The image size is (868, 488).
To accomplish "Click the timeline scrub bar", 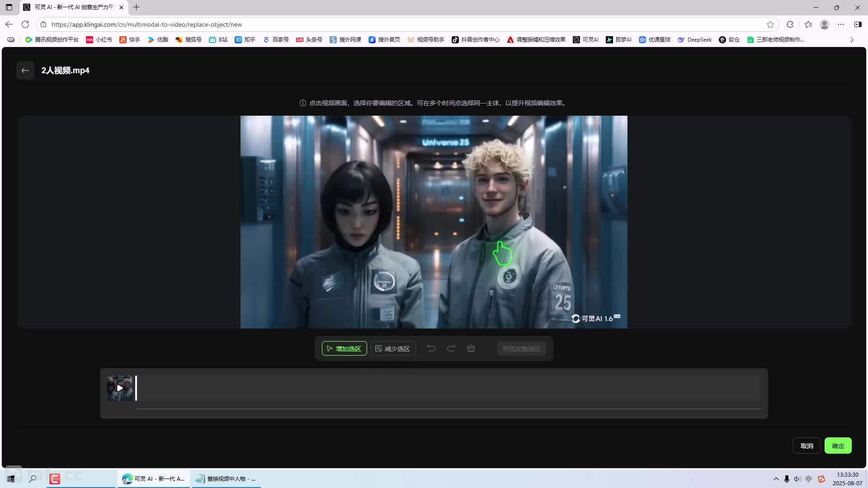I will point(448,409).
